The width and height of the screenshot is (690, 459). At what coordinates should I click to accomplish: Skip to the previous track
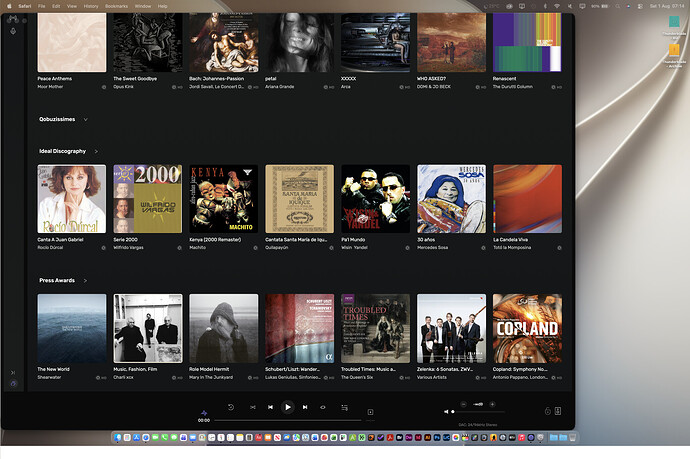[x=270, y=407]
